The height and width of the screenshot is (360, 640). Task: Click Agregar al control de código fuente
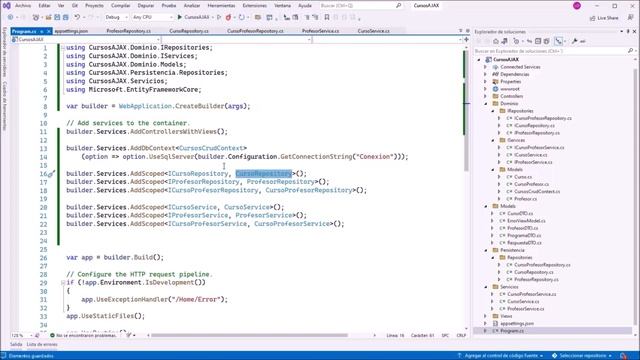click(x=500, y=356)
